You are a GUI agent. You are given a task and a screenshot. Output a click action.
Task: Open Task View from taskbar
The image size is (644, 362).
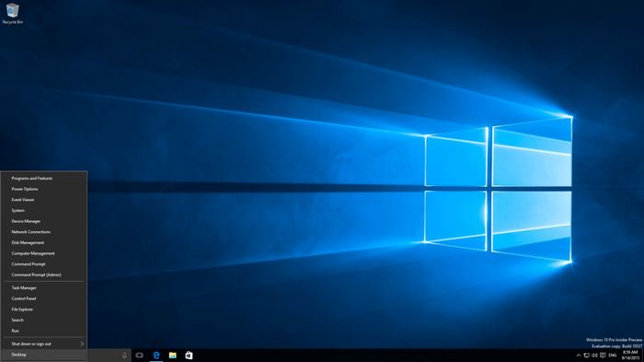point(140,355)
